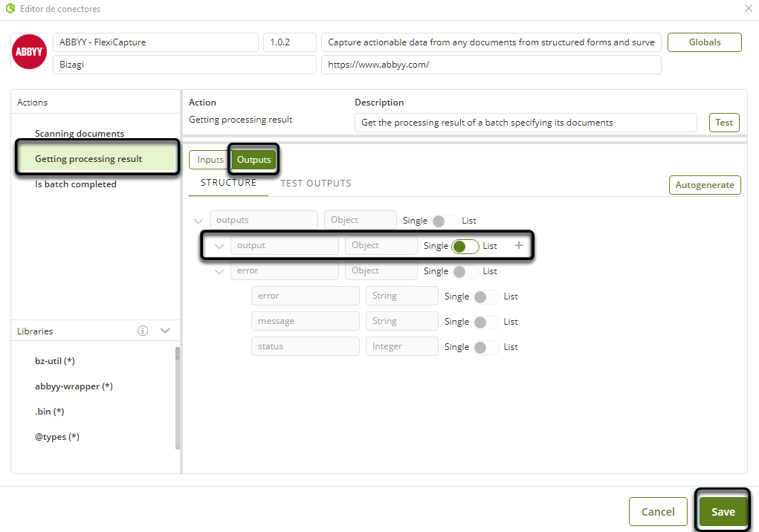Click the URL field https://www.abbyy.com/
Image resolution: width=759 pixels, height=532 pixels.
coord(491,65)
